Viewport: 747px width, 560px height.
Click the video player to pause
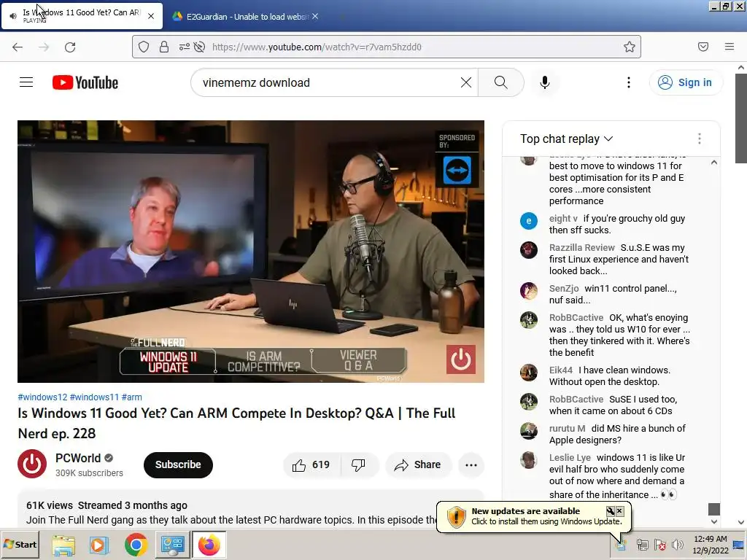coord(251,251)
